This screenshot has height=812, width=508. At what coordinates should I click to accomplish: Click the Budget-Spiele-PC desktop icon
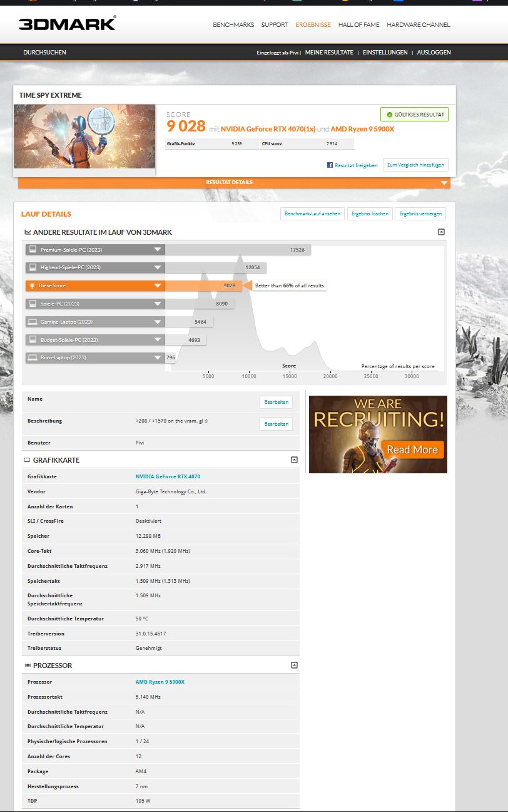click(x=32, y=339)
